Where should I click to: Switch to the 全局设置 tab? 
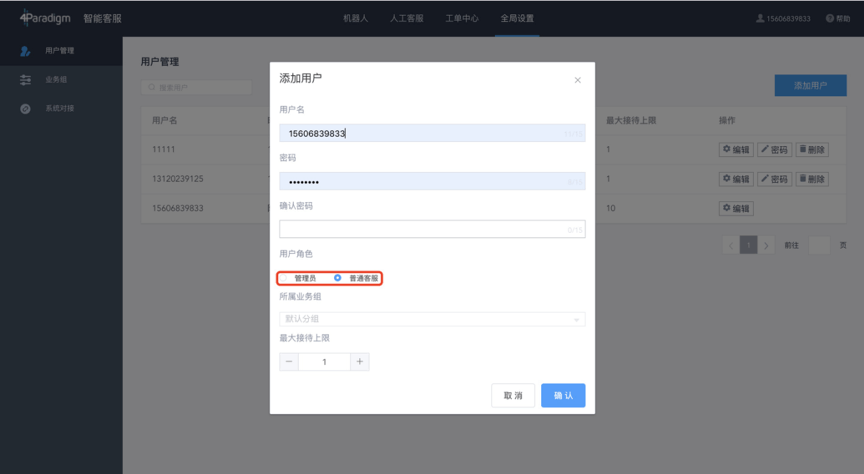517,18
